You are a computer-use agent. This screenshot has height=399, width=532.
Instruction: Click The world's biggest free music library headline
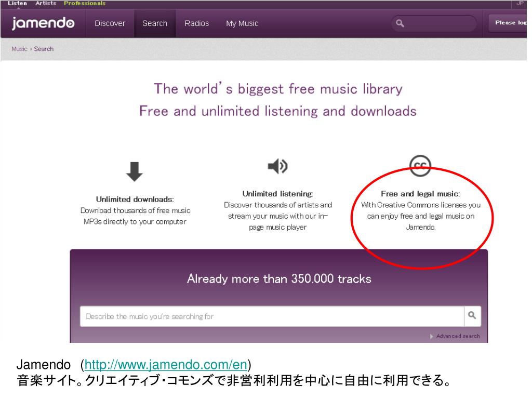pos(278,89)
